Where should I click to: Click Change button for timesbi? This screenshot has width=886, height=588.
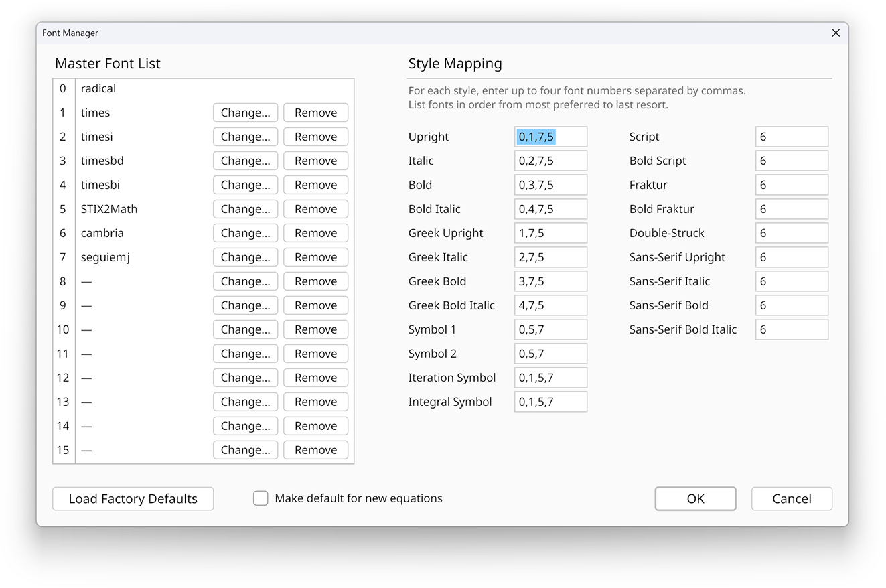(x=245, y=185)
